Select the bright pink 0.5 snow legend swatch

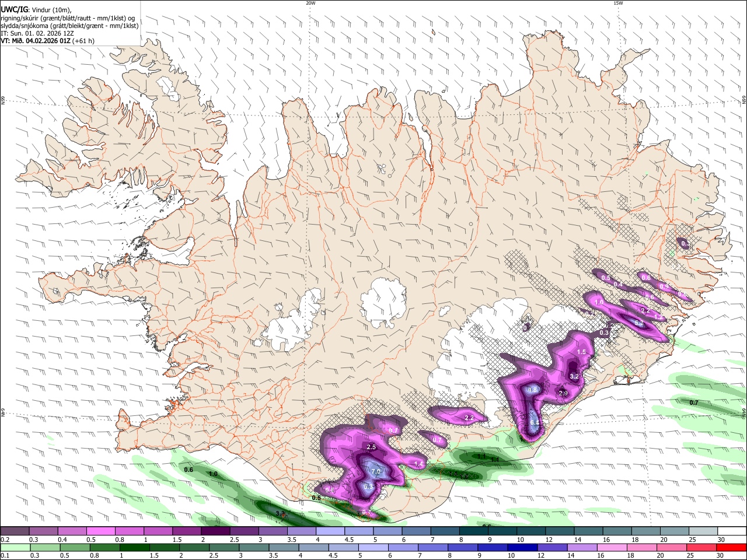click(100, 531)
